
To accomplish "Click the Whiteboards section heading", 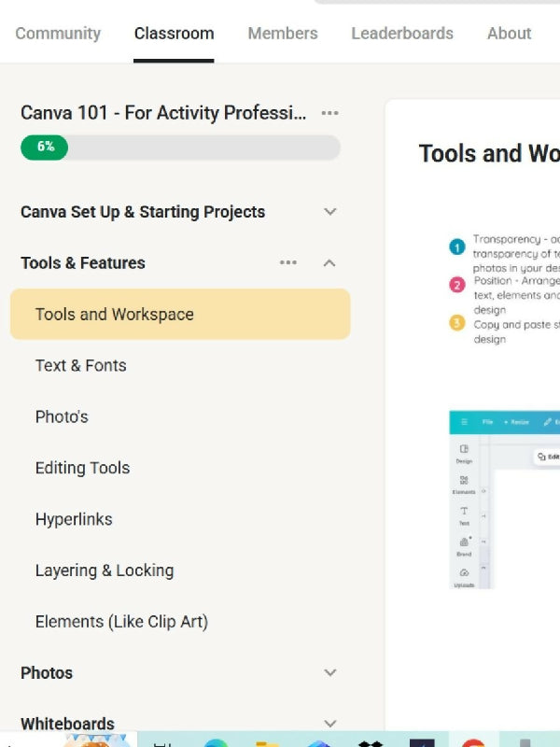I will (67, 724).
